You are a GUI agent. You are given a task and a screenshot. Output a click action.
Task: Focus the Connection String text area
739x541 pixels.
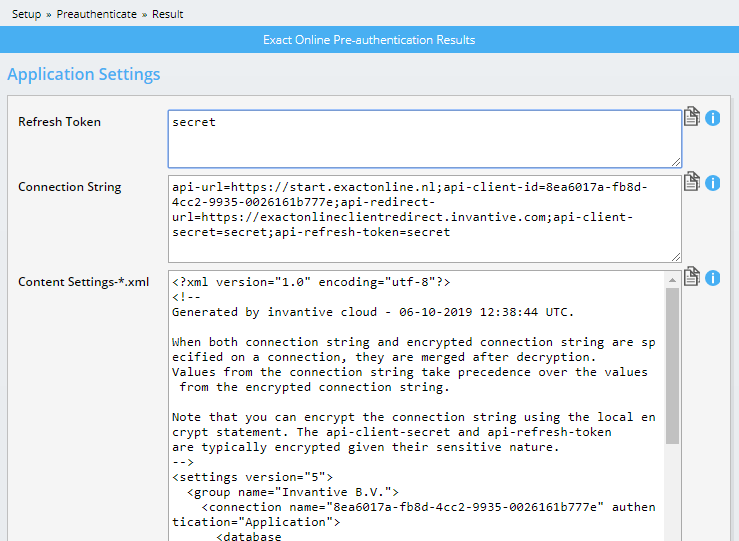click(425, 219)
